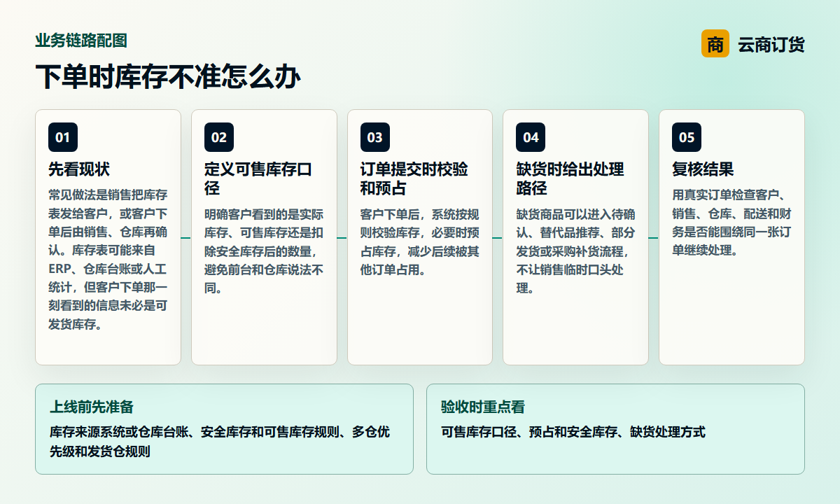
Task: Click the step number badge 04
Action: pos(531,137)
